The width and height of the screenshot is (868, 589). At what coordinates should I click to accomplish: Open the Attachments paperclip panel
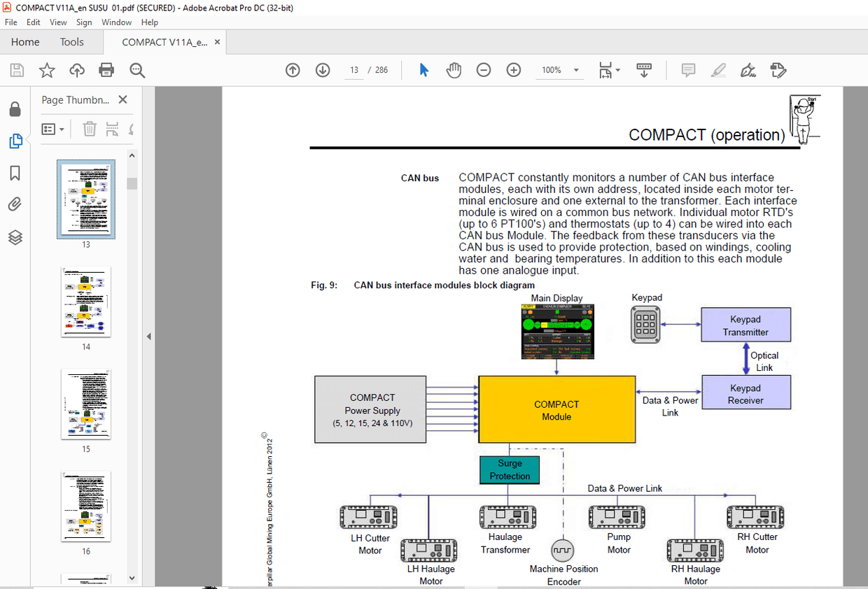[x=15, y=204]
